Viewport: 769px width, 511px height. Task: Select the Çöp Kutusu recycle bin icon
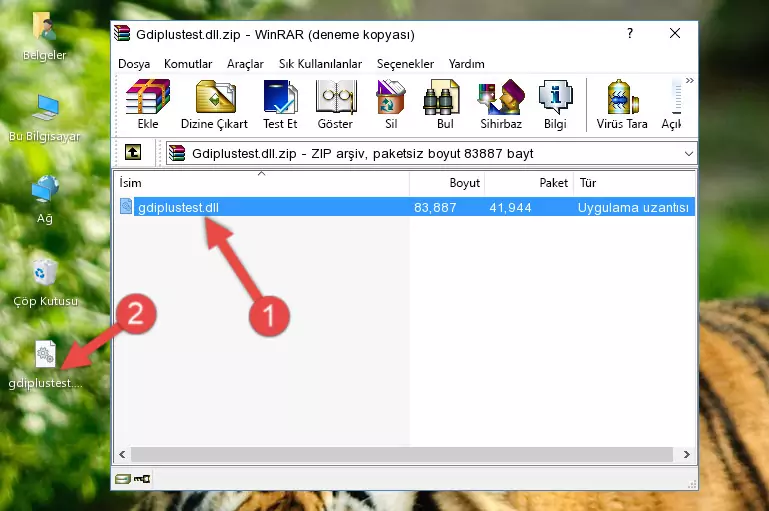click(x=45, y=283)
